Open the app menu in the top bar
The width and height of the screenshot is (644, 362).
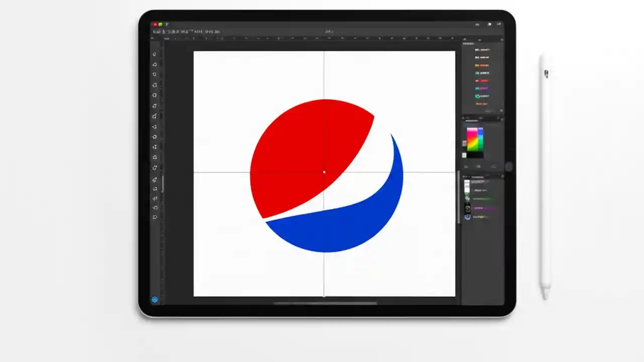click(x=166, y=24)
